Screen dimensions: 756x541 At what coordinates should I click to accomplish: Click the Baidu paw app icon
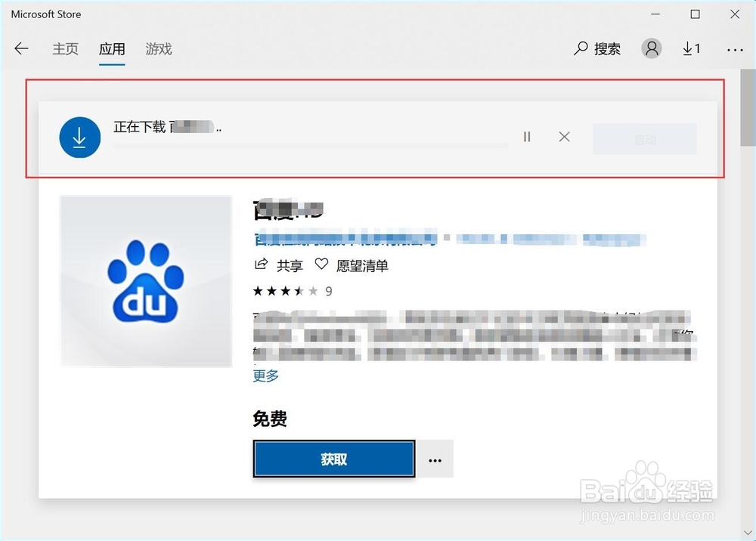(145, 280)
